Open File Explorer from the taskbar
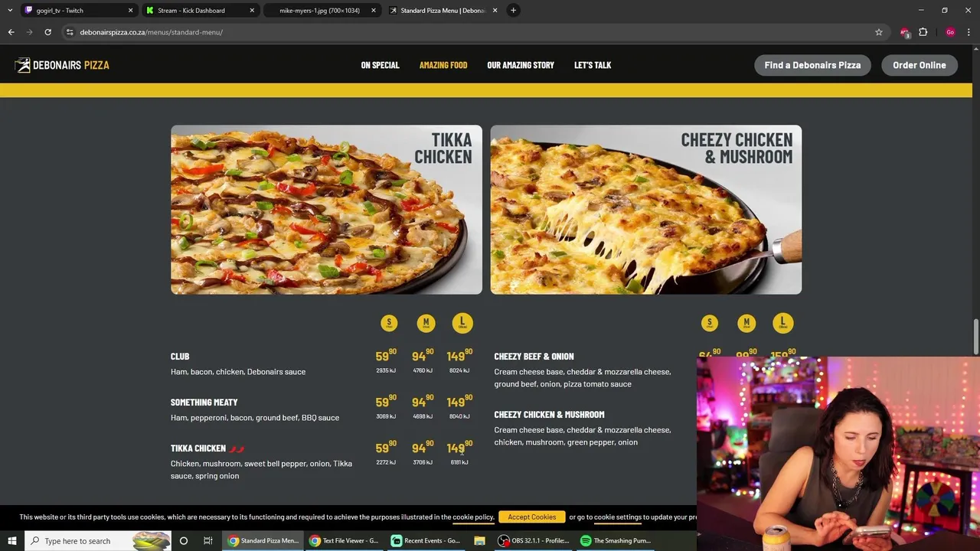Screen dimensions: 980x551 click(479, 541)
